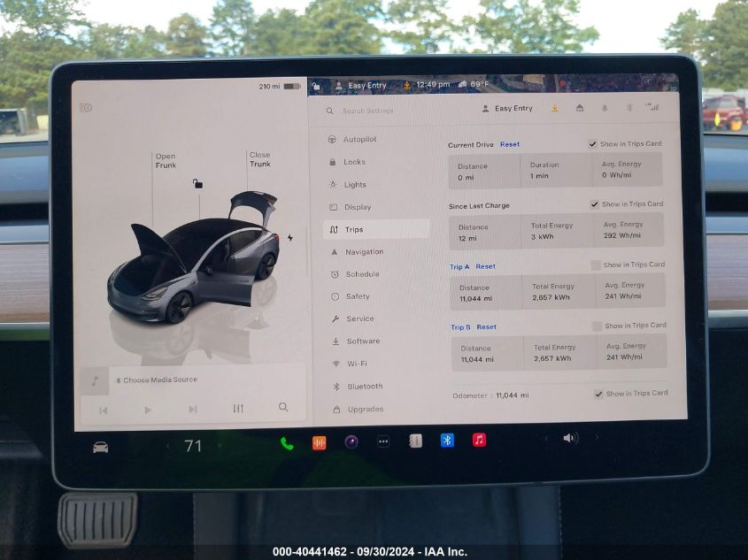Uncheck Current Drive Show in Trips Card

(592, 144)
